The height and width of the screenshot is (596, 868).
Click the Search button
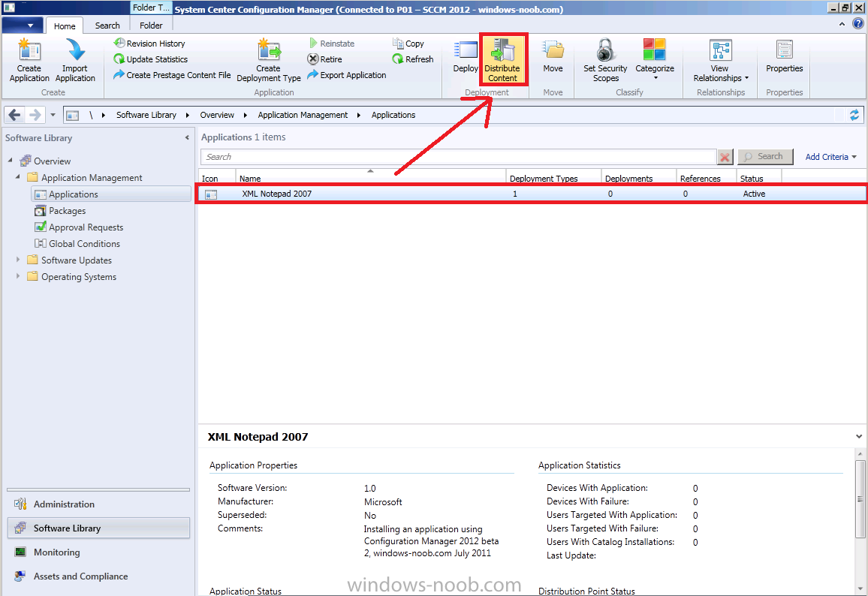[765, 157]
